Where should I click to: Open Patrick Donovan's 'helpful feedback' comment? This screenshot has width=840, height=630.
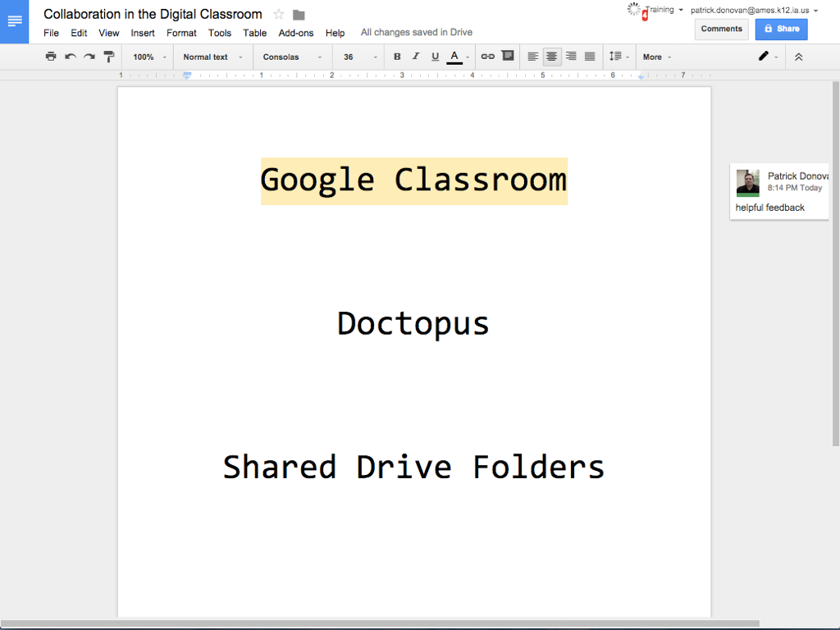(778, 191)
